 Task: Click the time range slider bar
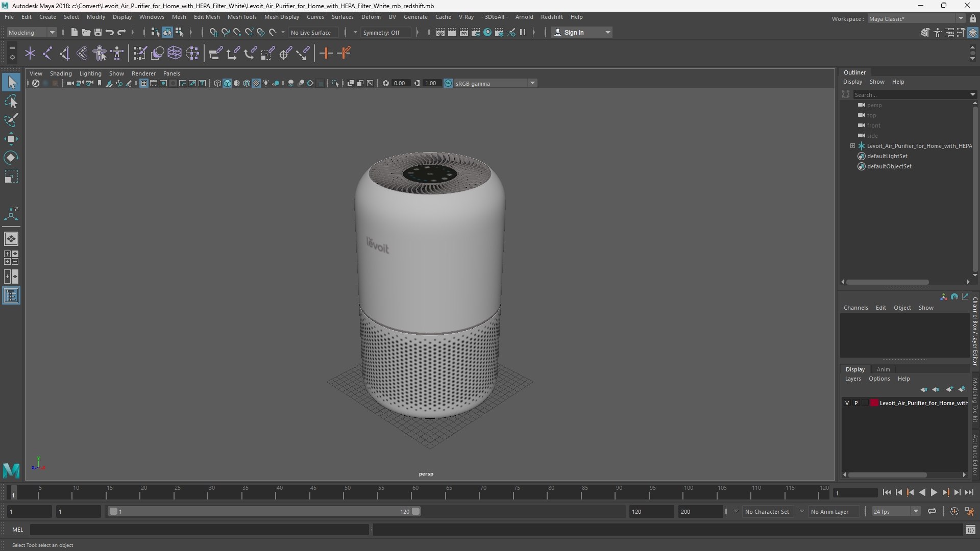pos(264,511)
